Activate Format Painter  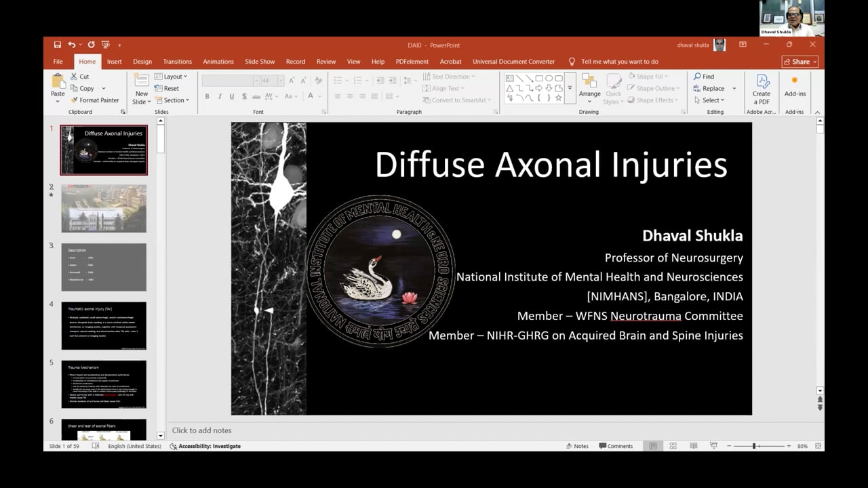click(x=95, y=100)
